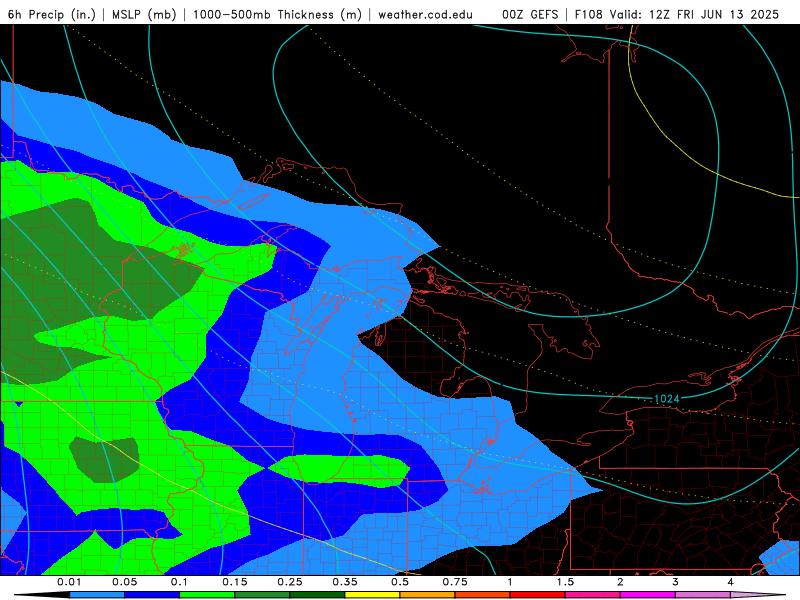Click the 'MSLP (mb)' header text
The height and width of the screenshot is (600, 800).
pyautogui.click(x=144, y=14)
